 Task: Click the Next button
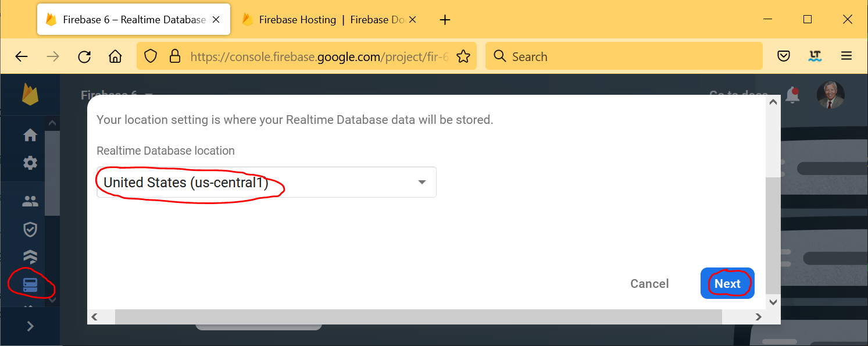click(x=727, y=284)
